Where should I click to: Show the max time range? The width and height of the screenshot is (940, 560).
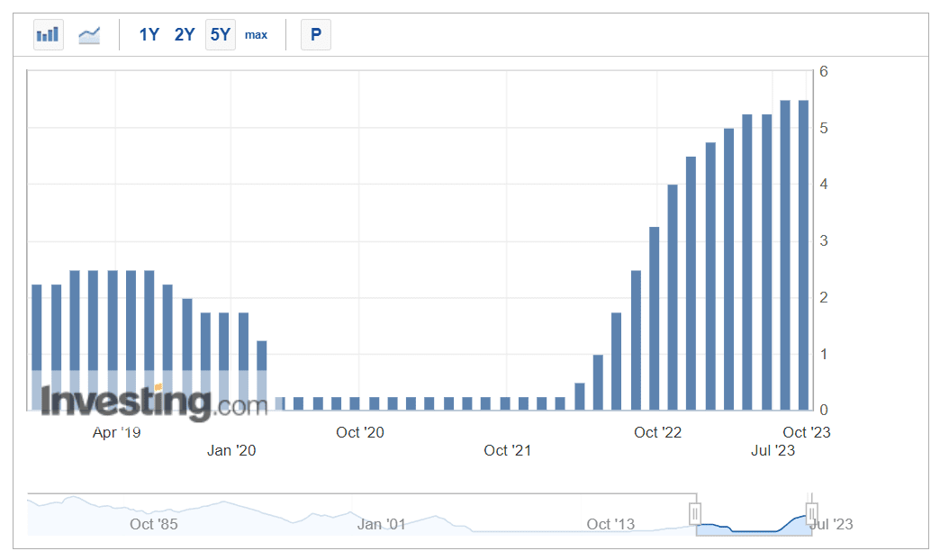[x=257, y=35]
